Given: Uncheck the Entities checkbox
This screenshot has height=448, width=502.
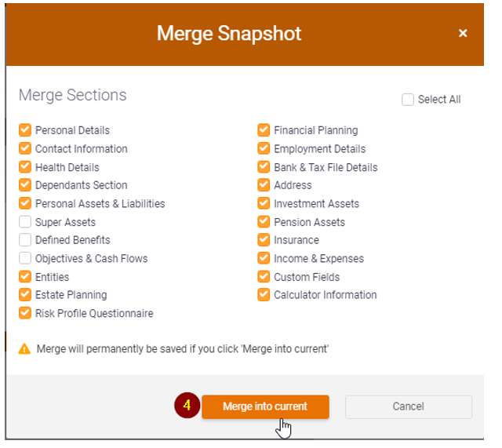Looking at the screenshot, I should tap(25, 277).
